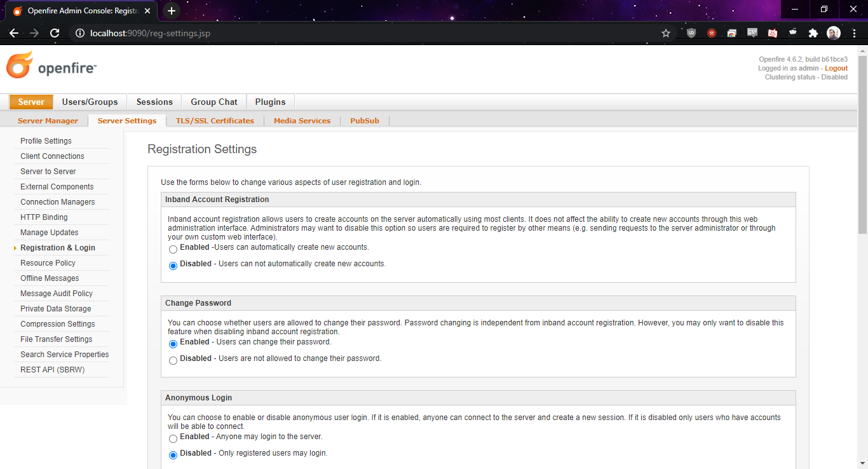The width and height of the screenshot is (868, 469).
Task: Open the CSS extension icon
Action: (752, 33)
